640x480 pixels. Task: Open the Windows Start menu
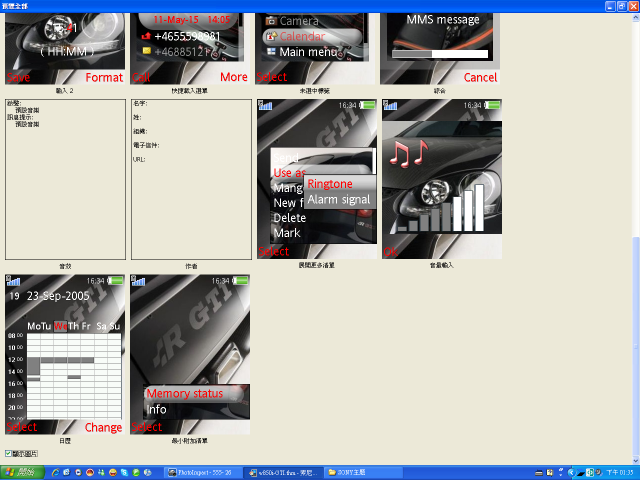click(22, 473)
